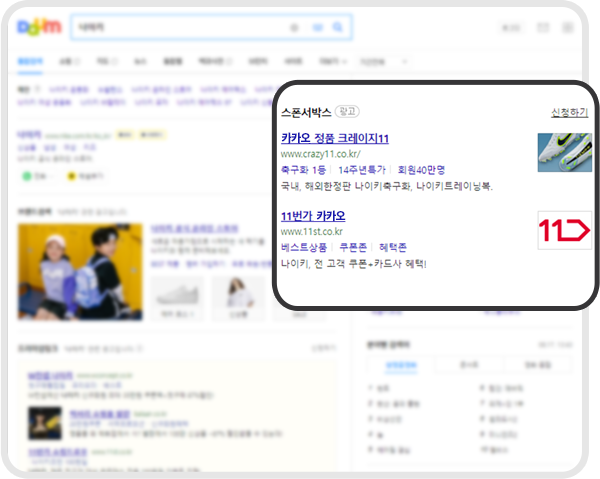Open the 11번가 카카오 ad title
This screenshot has width=600, height=479.
coord(313,216)
